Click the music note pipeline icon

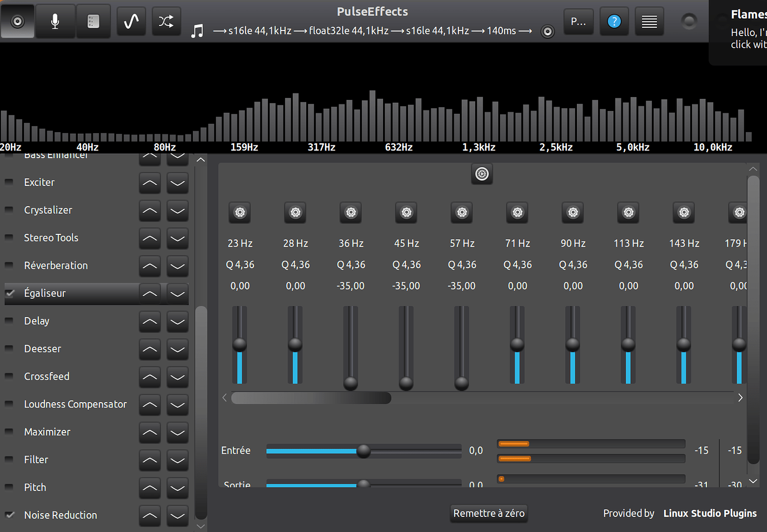(x=197, y=31)
